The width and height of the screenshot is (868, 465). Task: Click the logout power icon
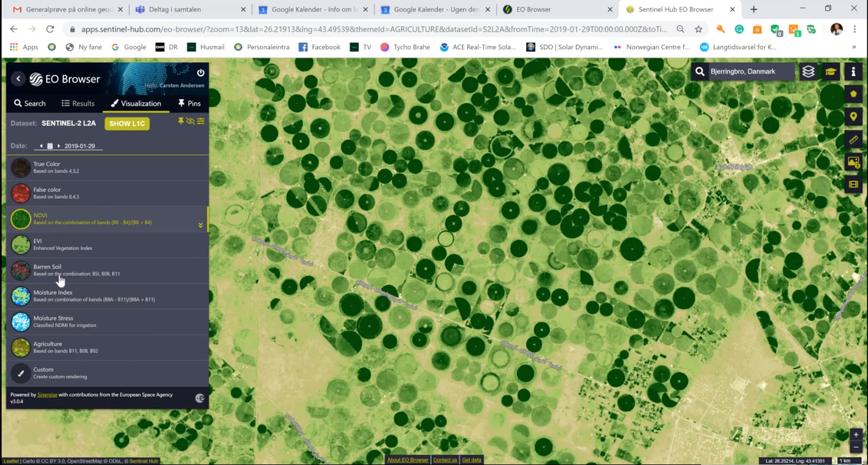coord(200,73)
